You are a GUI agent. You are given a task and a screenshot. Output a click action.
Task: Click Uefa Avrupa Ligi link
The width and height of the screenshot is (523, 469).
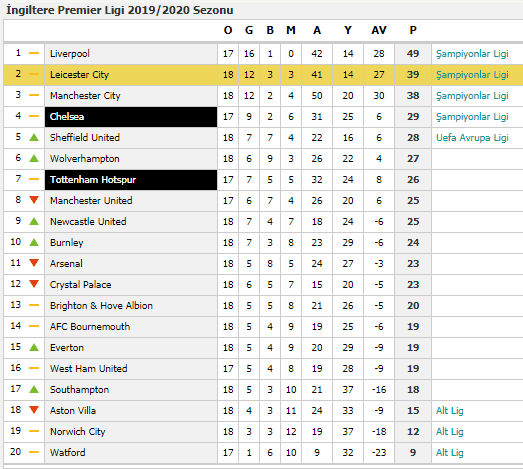(472, 137)
